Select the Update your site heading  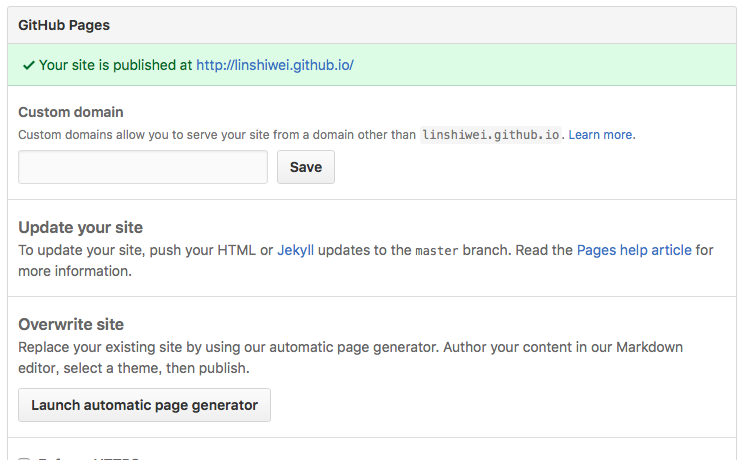tap(80, 227)
